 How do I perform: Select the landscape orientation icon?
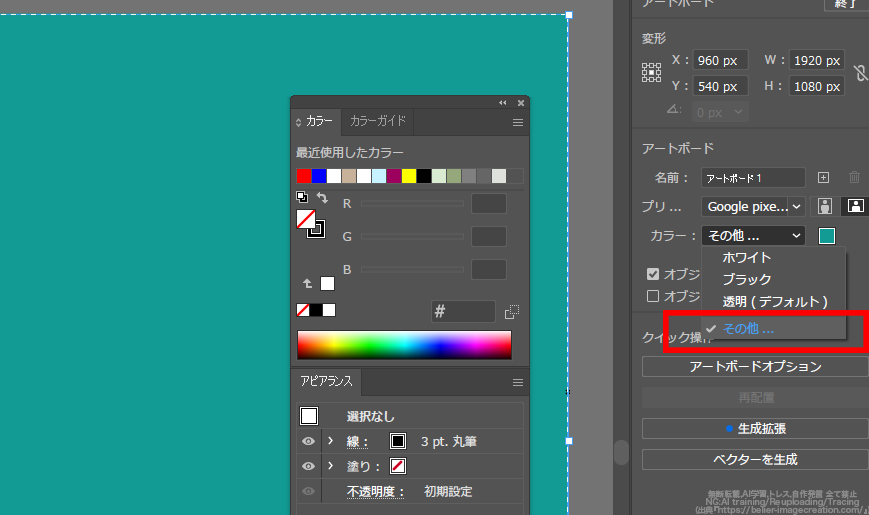855,206
